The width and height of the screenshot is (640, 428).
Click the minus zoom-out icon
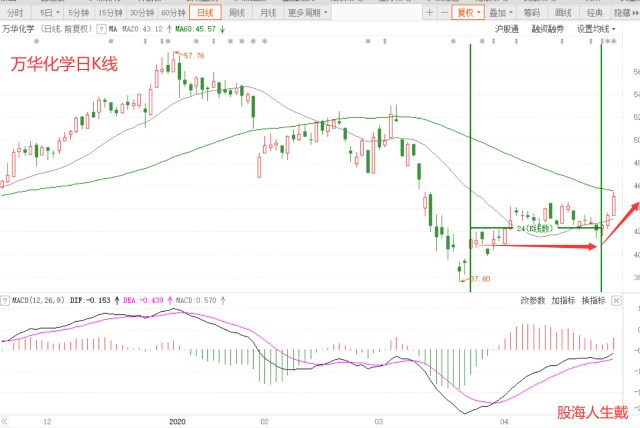point(444,13)
